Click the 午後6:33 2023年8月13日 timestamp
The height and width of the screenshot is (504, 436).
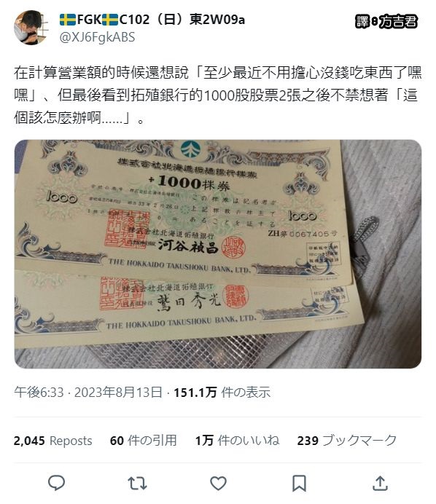(87, 392)
